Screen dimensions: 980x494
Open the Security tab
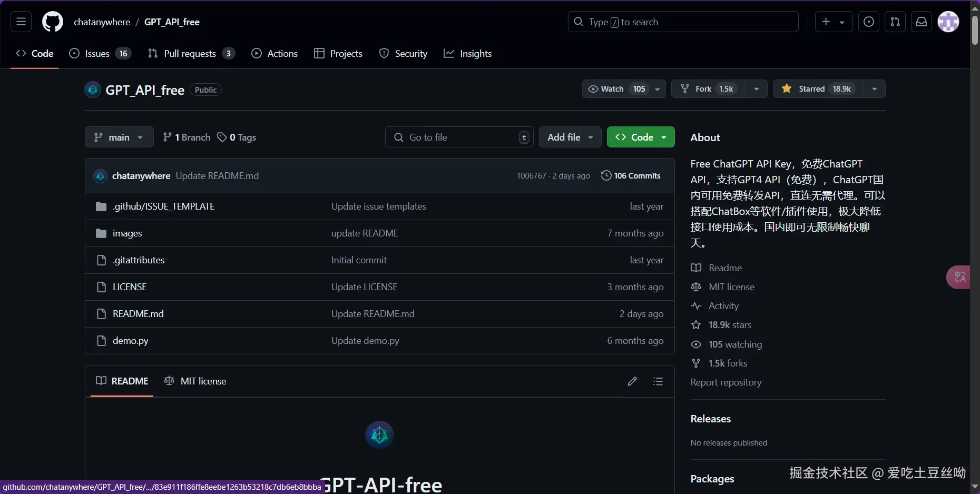click(x=403, y=54)
